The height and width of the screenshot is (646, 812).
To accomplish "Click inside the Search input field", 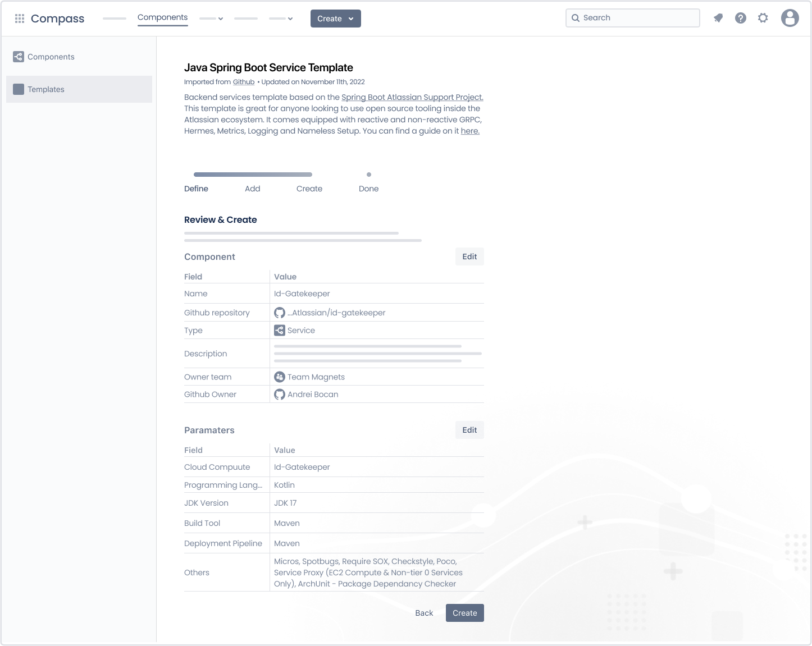I will (x=629, y=17).
